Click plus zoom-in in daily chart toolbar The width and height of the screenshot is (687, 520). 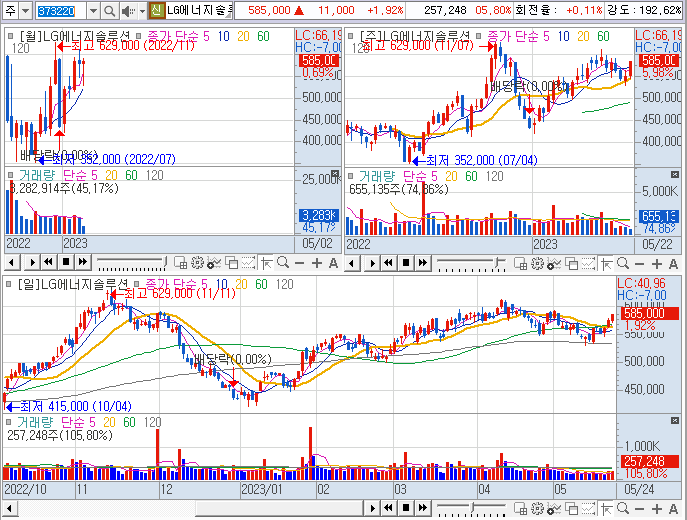pyautogui.click(x=656, y=508)
